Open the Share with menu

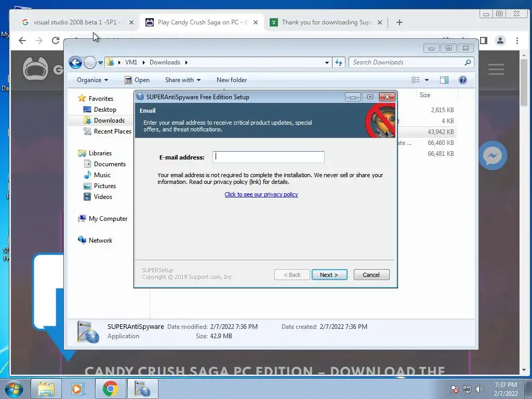(x=182, y=80)
